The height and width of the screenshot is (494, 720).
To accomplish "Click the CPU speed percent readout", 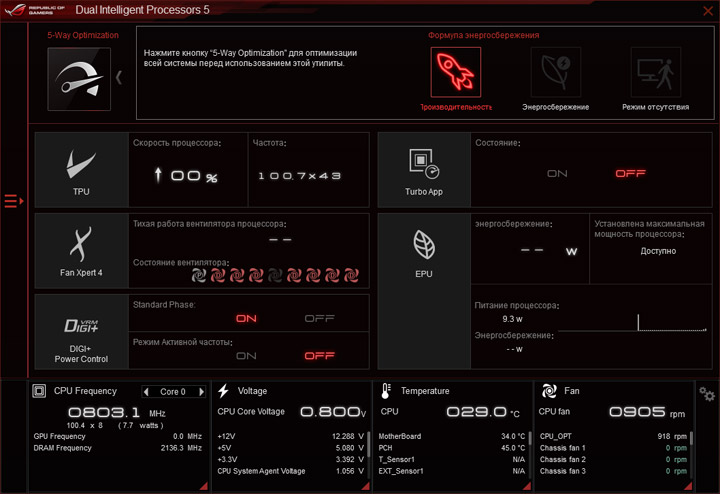I will [x=186, y=176].
